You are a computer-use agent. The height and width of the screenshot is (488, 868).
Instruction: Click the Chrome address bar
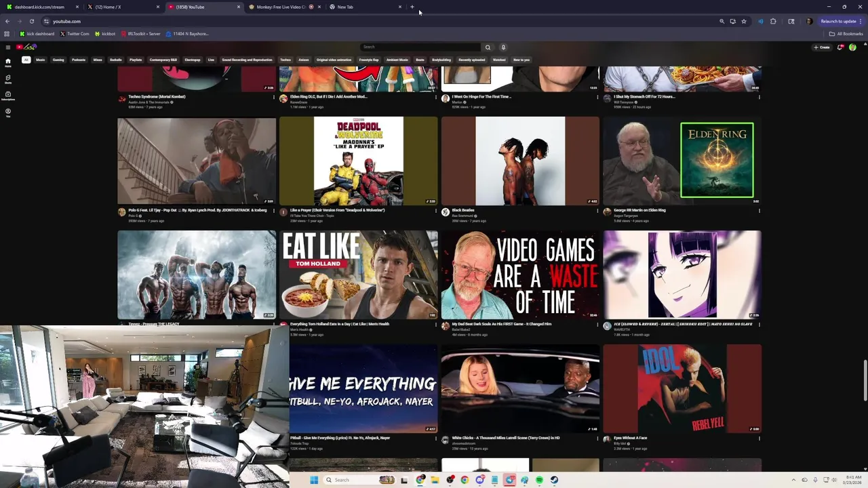click(x=380, y=21)
